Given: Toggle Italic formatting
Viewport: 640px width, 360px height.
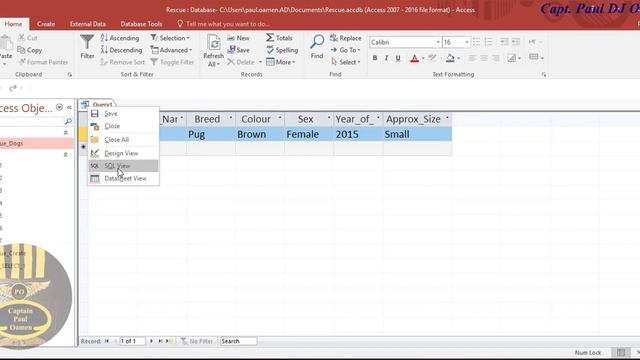Looking at the screenshot, I should coord(386,58).
